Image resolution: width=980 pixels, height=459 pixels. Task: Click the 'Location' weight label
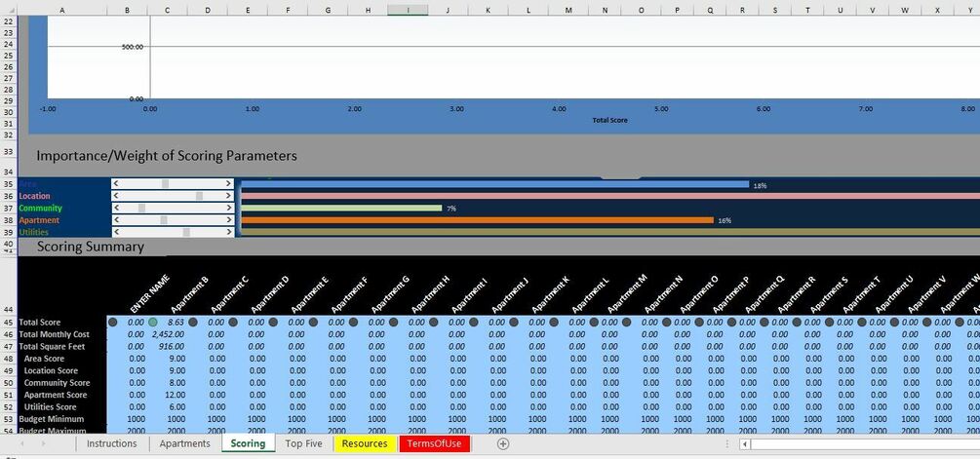pyautogui.click(x=34, y=196)
